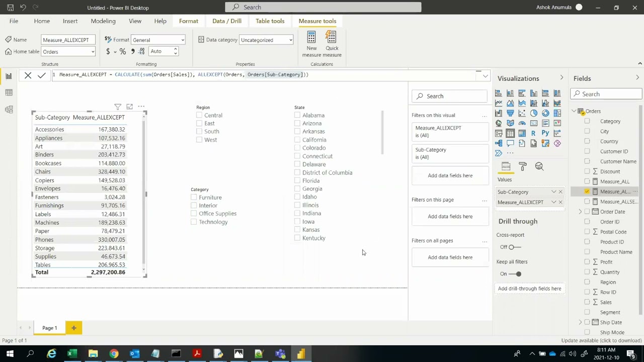Open the Home table dropdown showing Orders
644x362 pixels.
[68, 51]
